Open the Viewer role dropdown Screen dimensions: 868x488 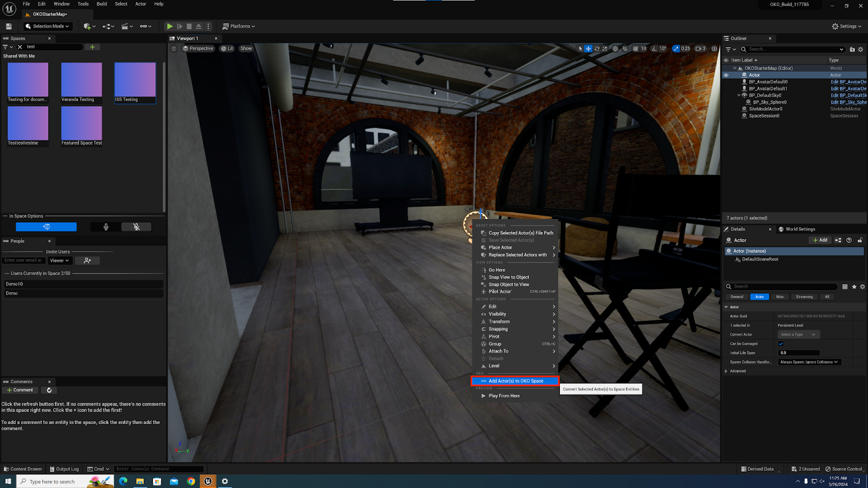(60, 261)
